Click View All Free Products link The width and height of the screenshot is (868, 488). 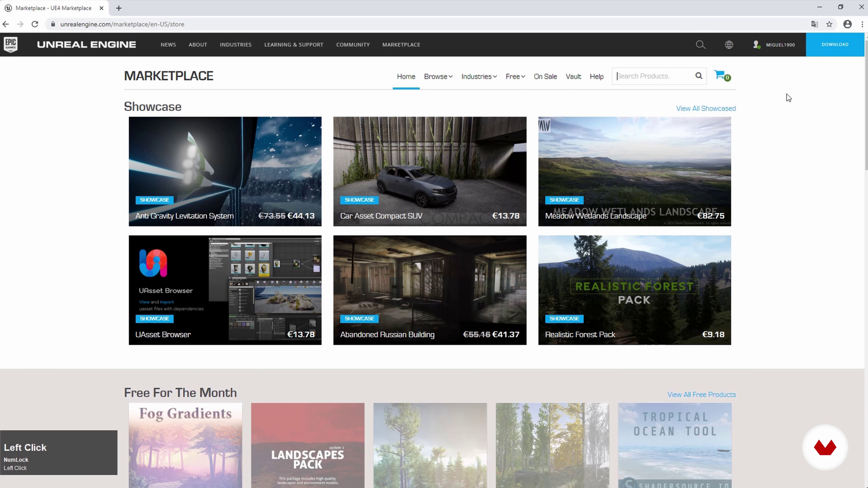702,394
